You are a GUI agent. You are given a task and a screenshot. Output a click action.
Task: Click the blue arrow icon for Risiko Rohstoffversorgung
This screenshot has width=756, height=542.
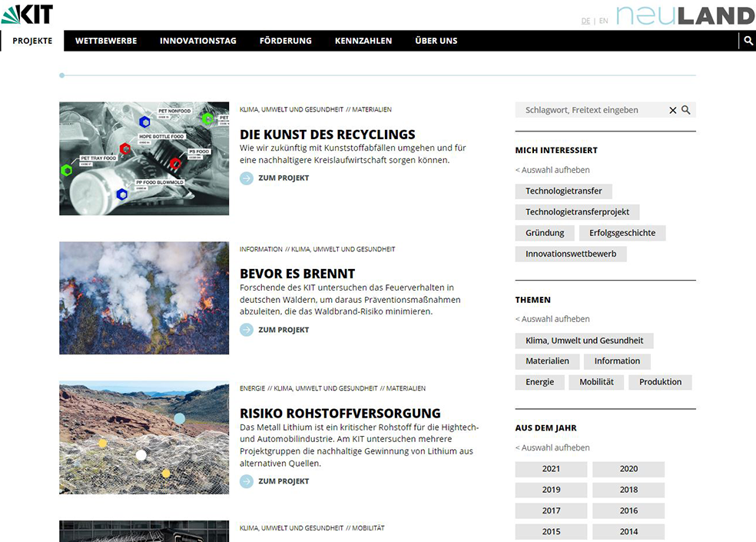[246, 480]
